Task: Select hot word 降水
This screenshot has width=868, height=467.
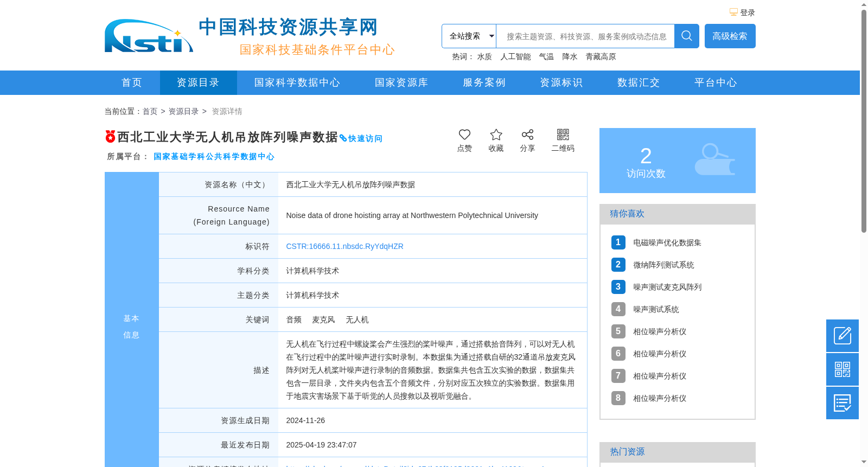Action: (x=570, y=56)
